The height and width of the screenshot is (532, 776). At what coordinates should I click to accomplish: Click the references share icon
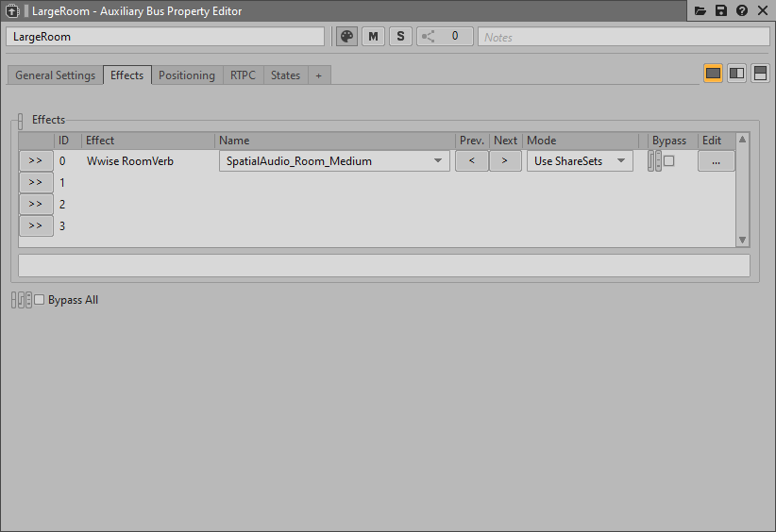429,36
